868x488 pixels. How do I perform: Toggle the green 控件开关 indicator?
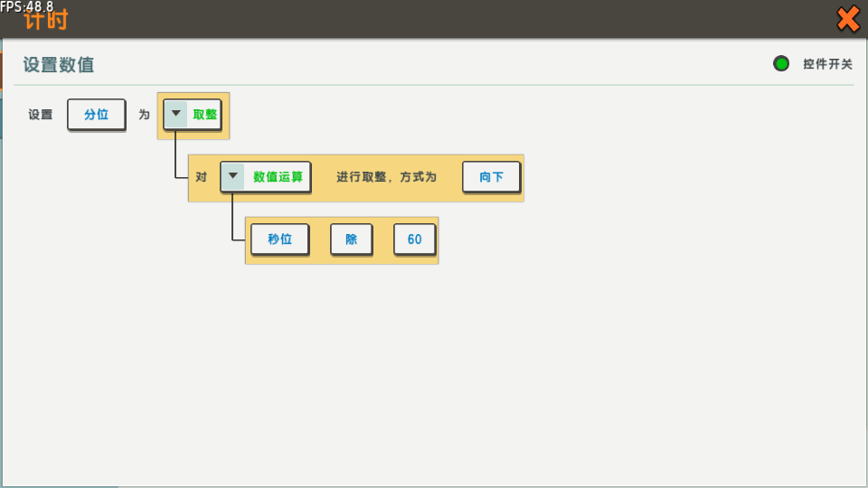tap(781, 64)
